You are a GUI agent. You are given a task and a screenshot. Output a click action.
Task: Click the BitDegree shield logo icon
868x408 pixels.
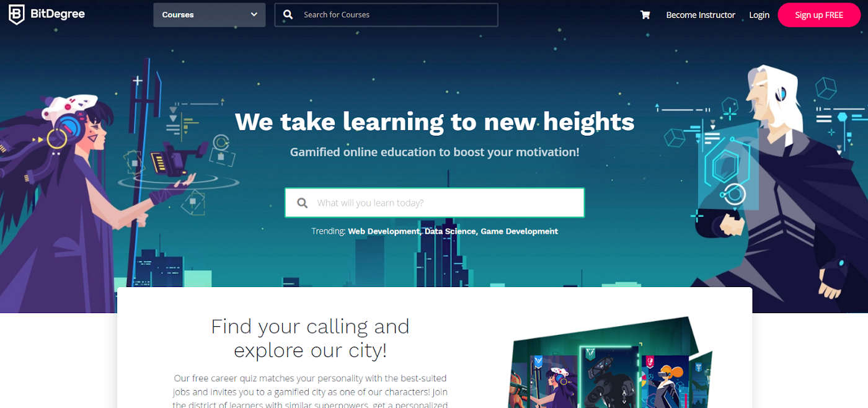click(x=16, y=15)
